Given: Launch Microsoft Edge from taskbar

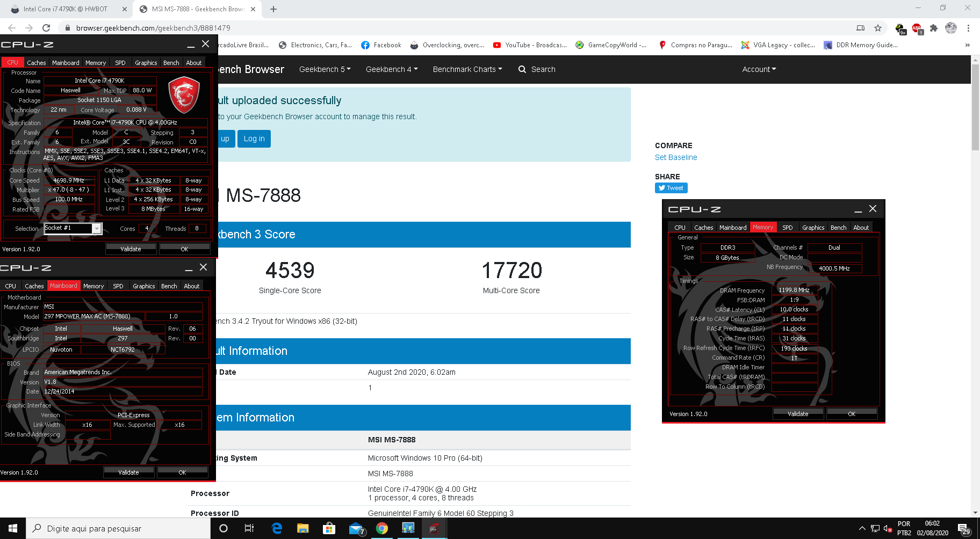Looking at the screenshot, I should pos(277,528).
